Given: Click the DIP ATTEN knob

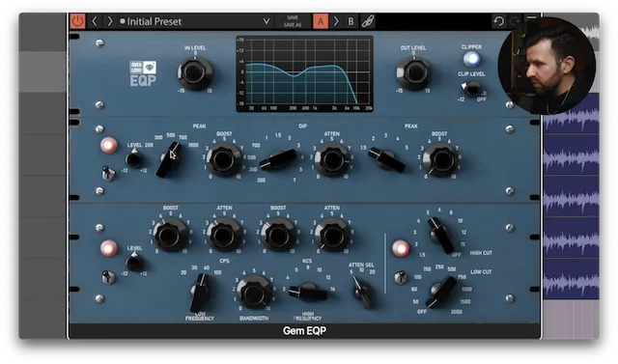Looking at the screenshot, I should point(332,159).
